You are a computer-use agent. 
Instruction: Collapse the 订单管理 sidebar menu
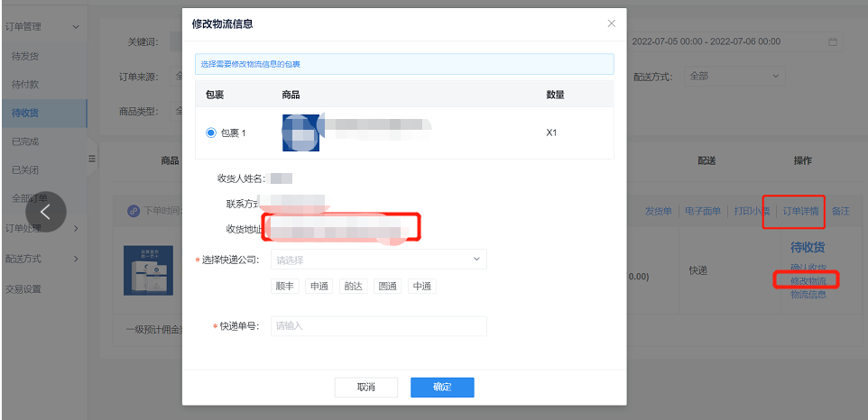(x=76, y=27)
